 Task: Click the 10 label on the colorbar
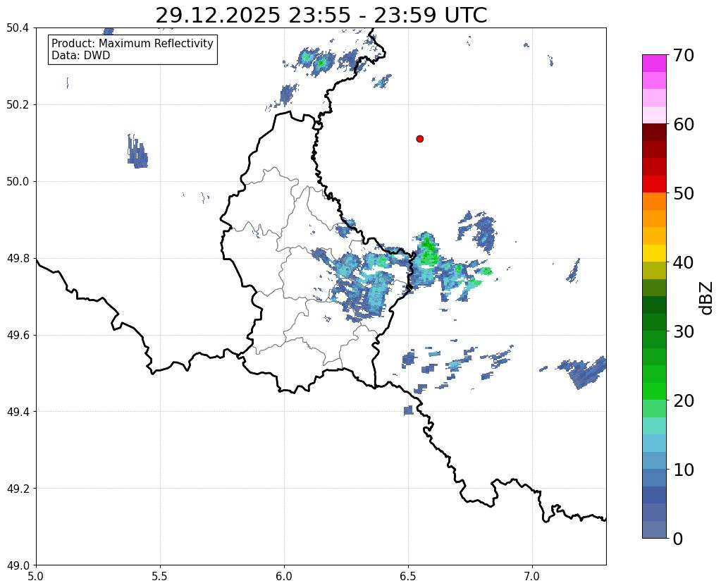(684, 470)
